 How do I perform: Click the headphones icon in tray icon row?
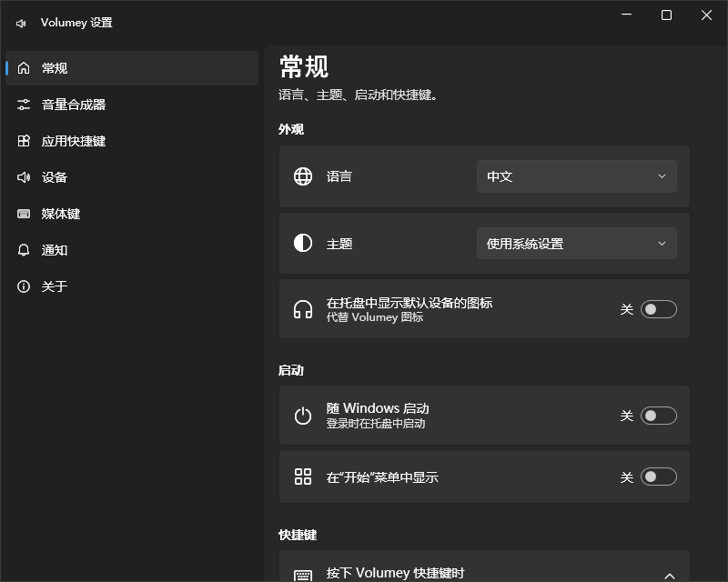click(x=303, y=309)
